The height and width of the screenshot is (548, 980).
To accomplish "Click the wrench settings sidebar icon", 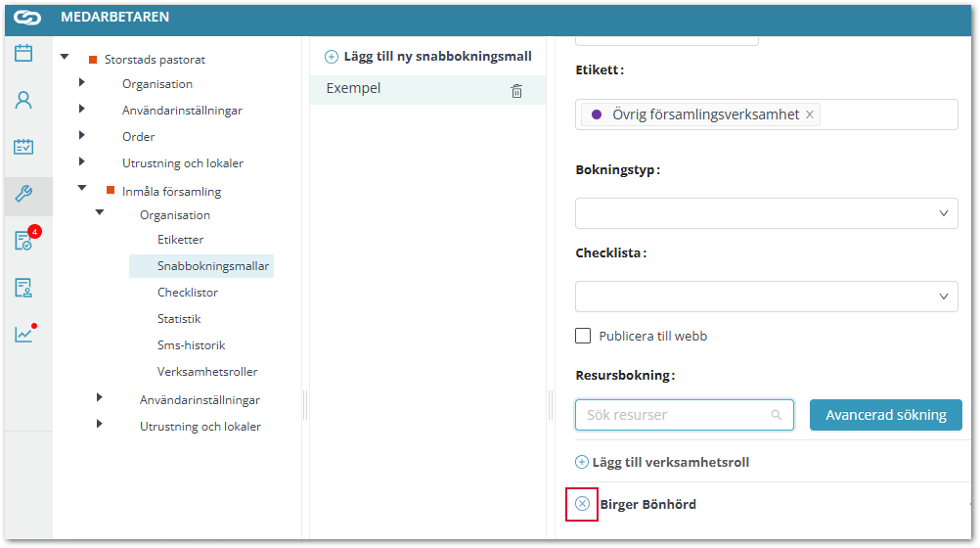I will (23, 194).
